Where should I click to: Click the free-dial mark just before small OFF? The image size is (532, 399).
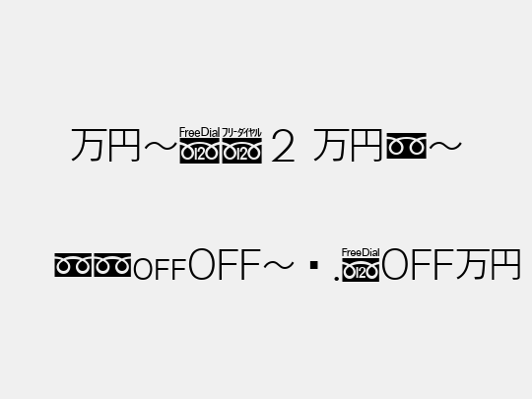(x=112, y=265)
